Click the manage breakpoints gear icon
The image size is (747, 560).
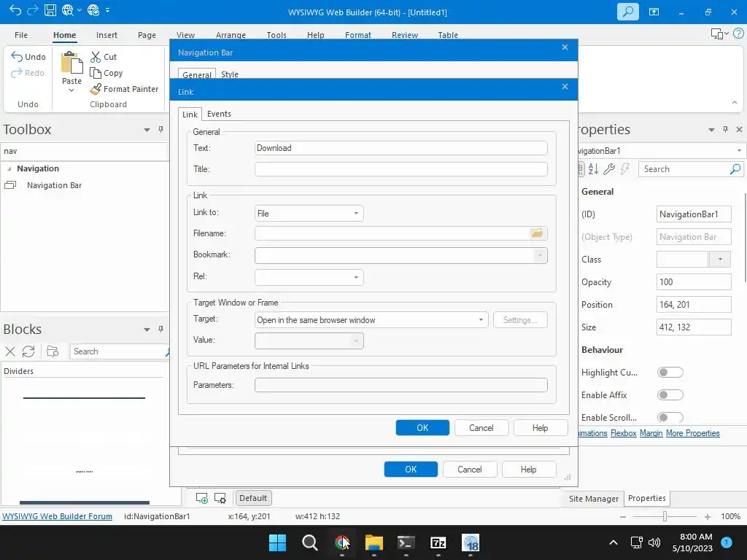220,498
